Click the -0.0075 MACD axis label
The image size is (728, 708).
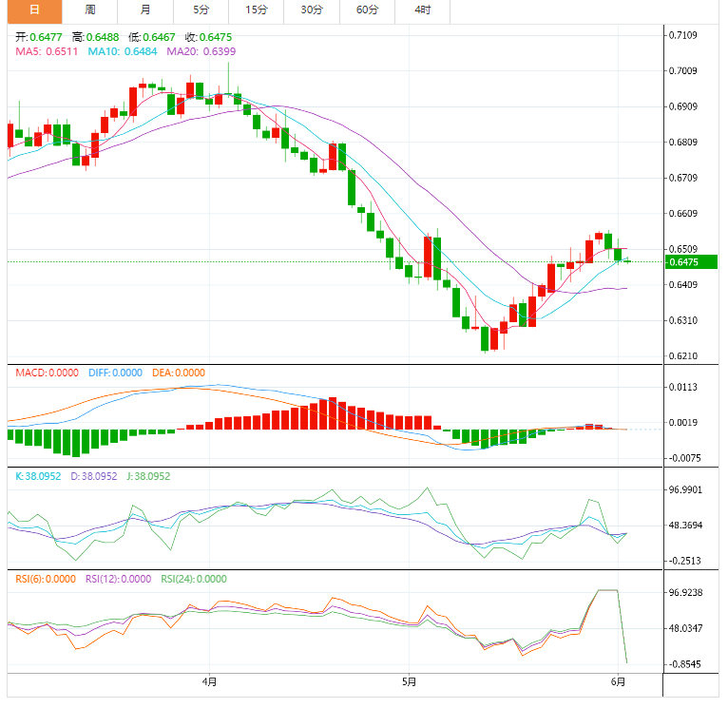click(685, 458)
